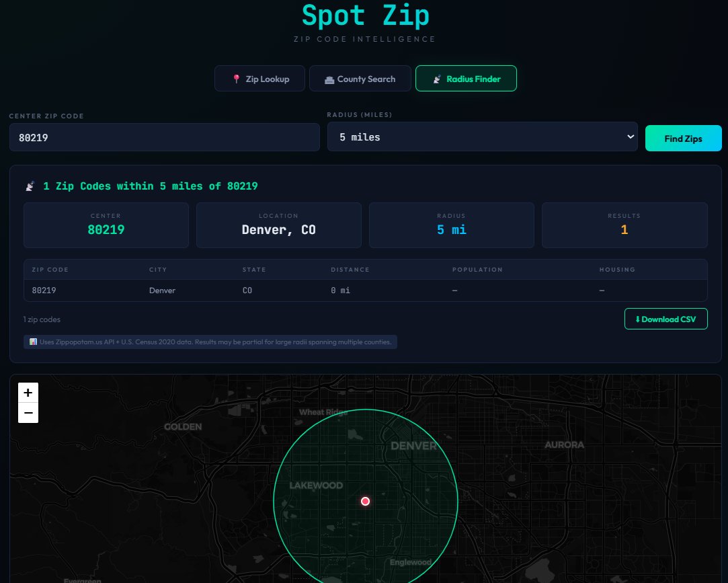
Task: Select the 80219 row in the results table
Action: (x=366, y=290)
